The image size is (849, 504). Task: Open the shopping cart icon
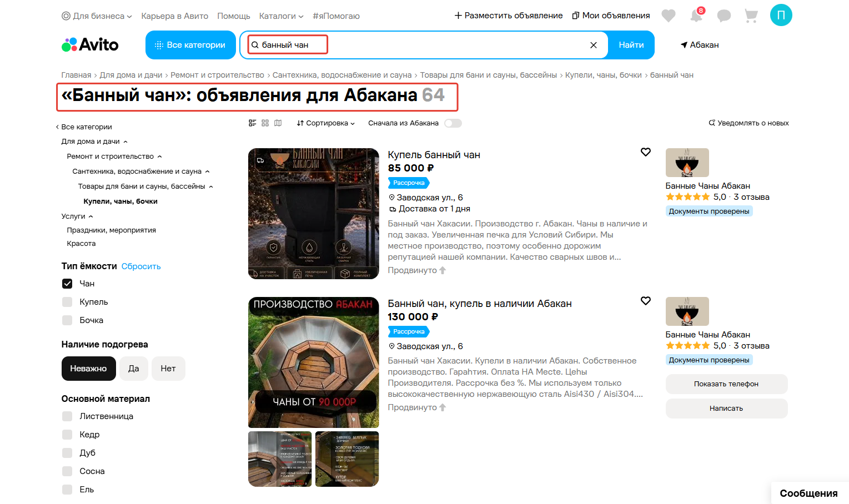751,16
